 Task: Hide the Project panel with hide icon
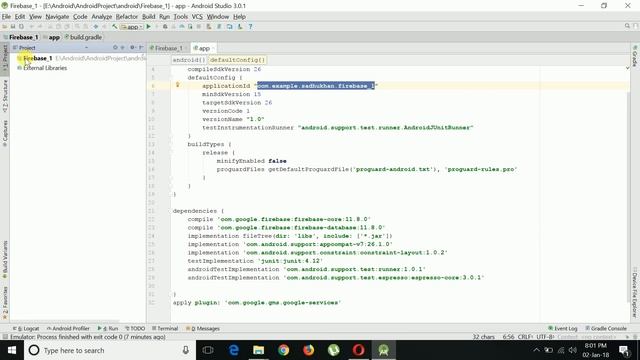click(x=141, y=47)
